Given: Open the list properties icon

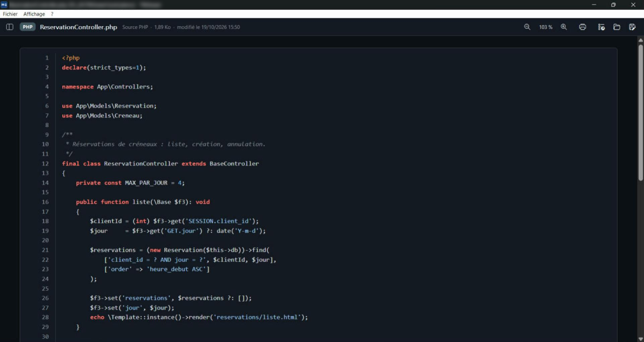Looking at the screenshot, I should tap(601, 27).
